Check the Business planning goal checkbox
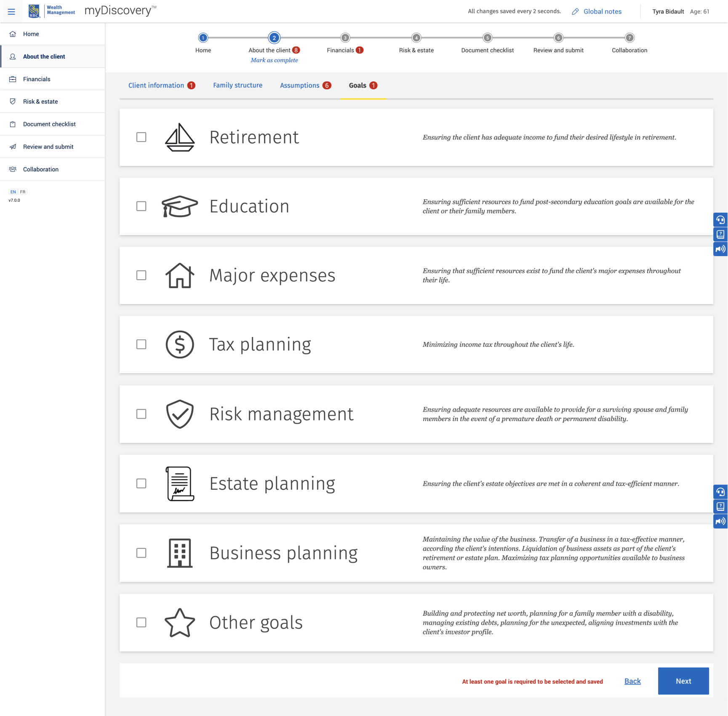This screenshot has width=728, height=716. (x=141, y=553)
